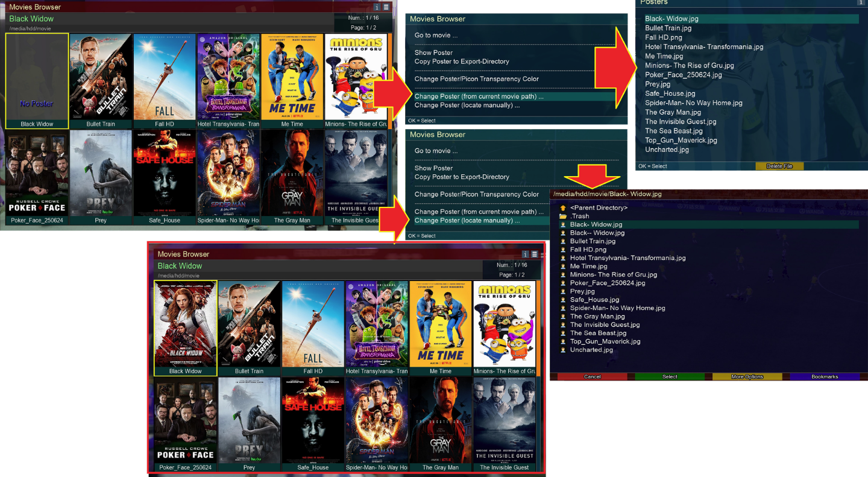
Task: Select 'Show Poster' in the upper Movies Browser menu
Action: point(433,53)
